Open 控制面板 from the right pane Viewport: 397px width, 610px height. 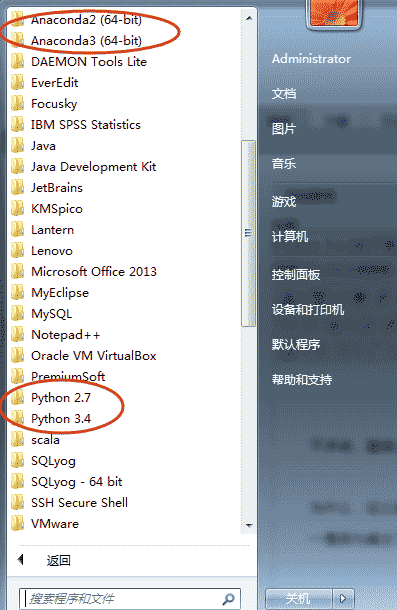pos(296,275)
